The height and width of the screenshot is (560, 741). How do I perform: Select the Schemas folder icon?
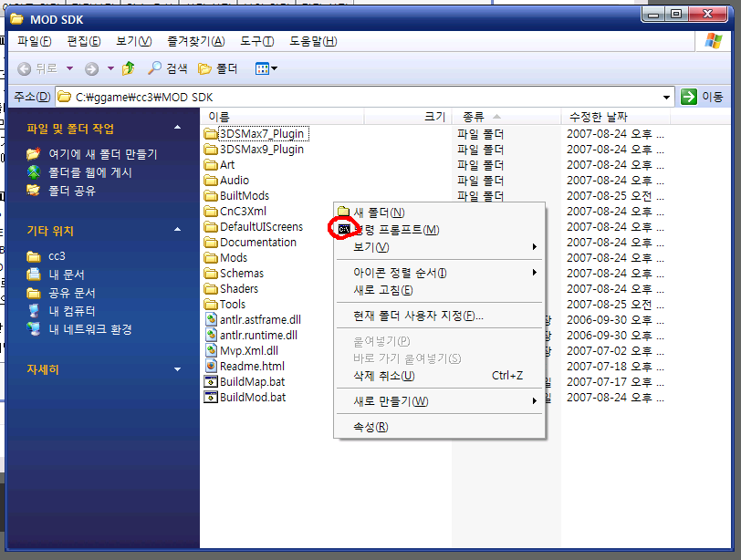[211, 274]
